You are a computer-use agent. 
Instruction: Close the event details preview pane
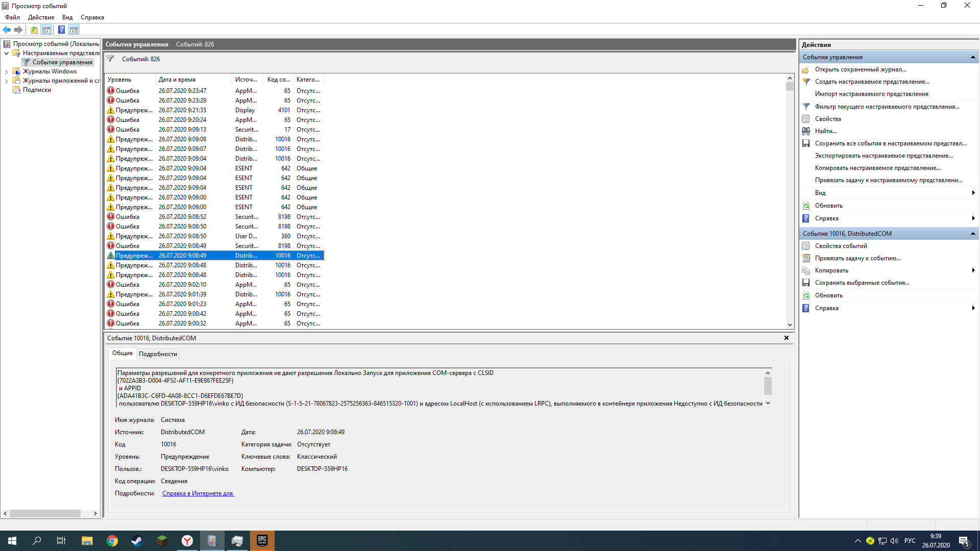coord(787,338)
